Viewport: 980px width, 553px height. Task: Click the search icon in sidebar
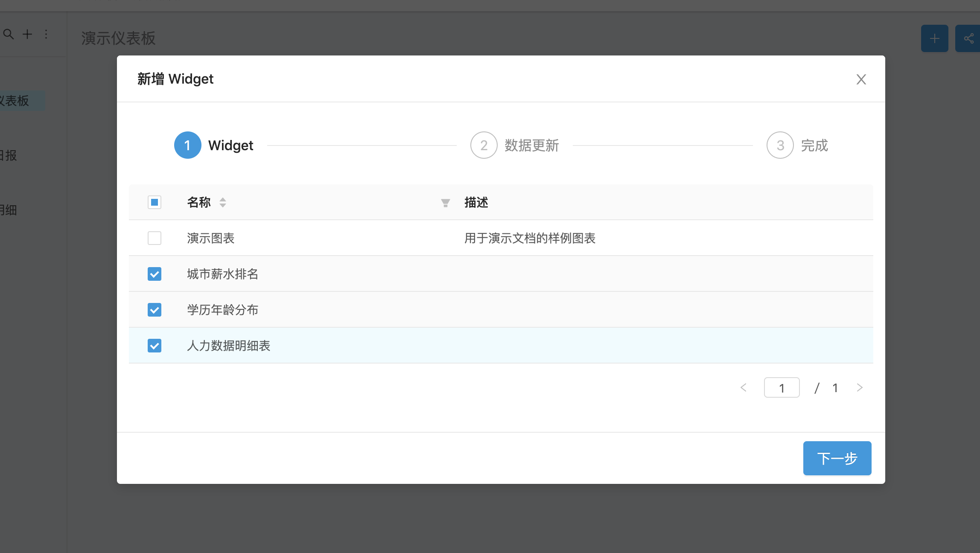click(x=9, y=34)
